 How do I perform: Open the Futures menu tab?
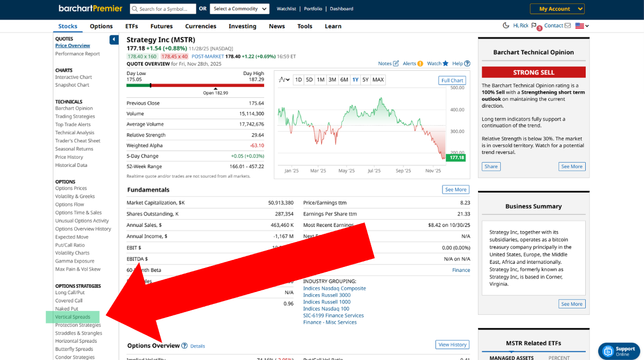pyautogui.click(x=162, y=26)
